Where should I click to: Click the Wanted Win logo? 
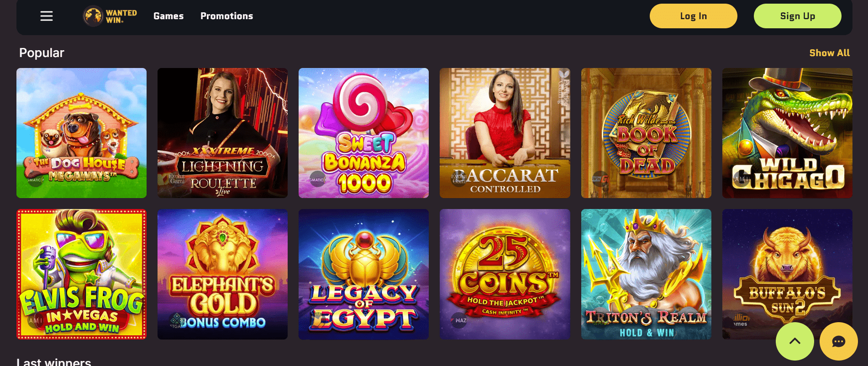[x=110, y=16]
